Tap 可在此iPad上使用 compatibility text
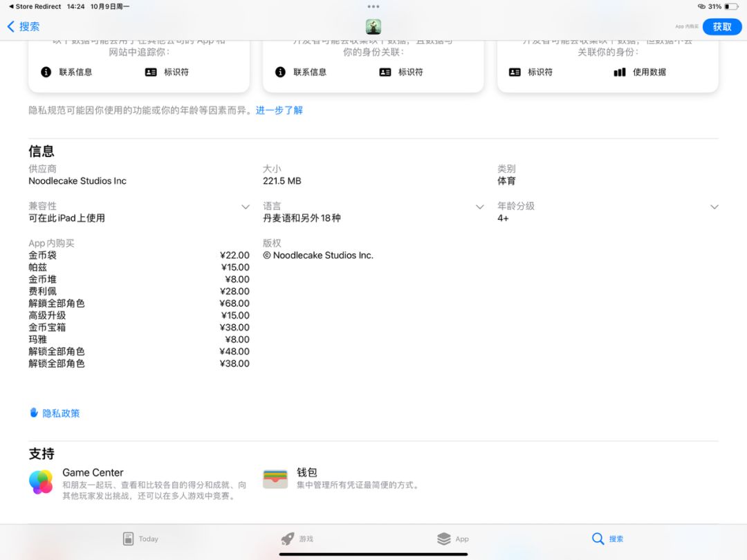The height and width of the screenshot is (560, 747). (x=66, y=218)
